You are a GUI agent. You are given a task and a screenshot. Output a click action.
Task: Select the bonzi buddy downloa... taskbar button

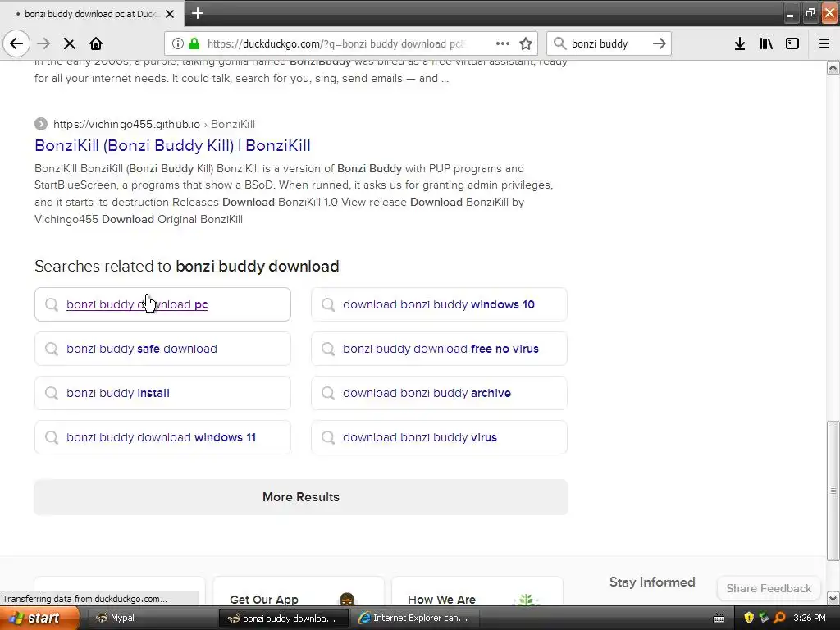point(282,618)
